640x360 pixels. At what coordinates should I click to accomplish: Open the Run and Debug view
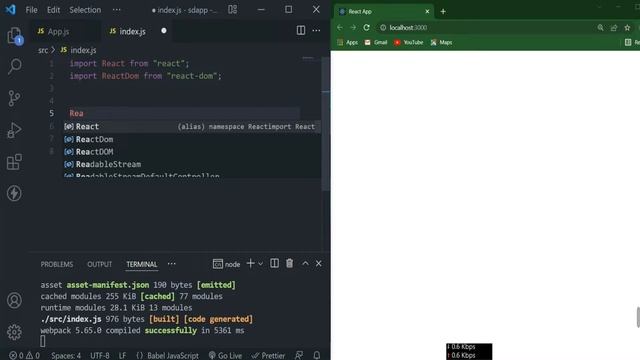[14, 130]
